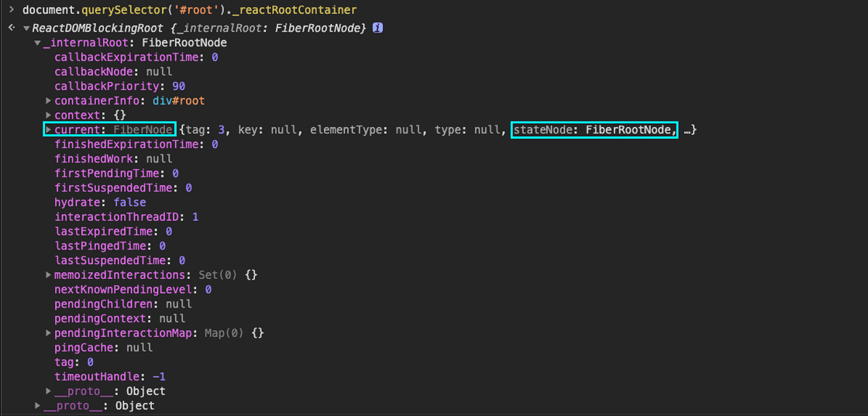Click the console command input line
Image resolution: width=868 pixels, height=416 pixels.
coord(189,10)
